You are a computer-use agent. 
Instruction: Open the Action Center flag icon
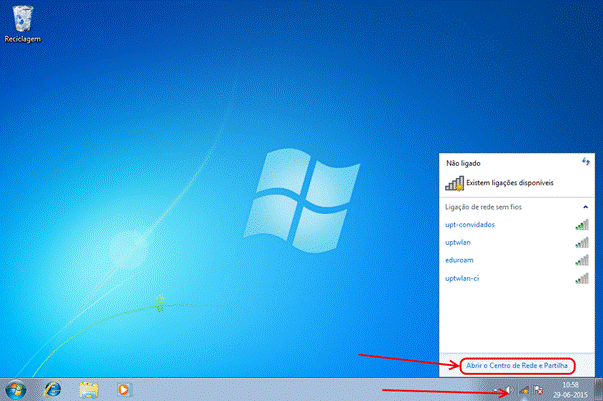(x=539, y=389)
